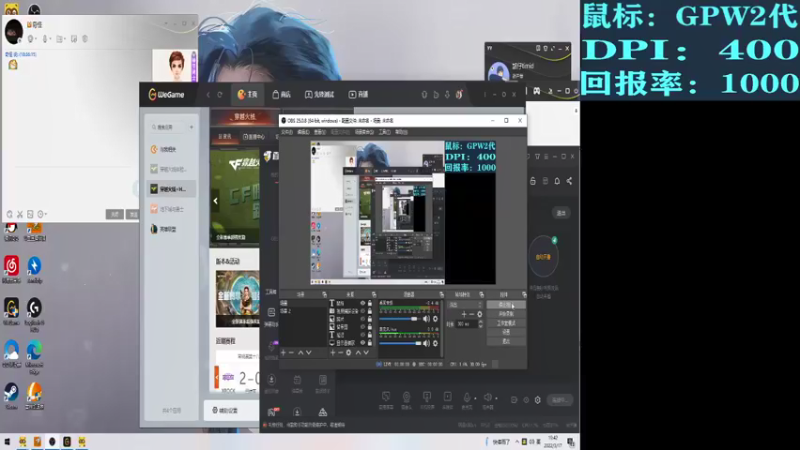Toggle visibility of second source in list
800x450 pixels.
[363, 311]
